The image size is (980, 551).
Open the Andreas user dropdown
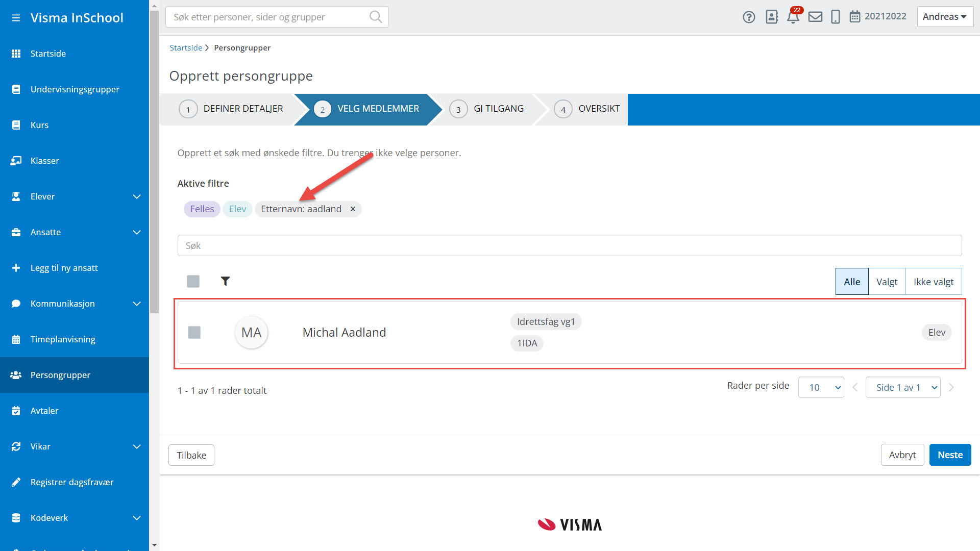[945, 16]
